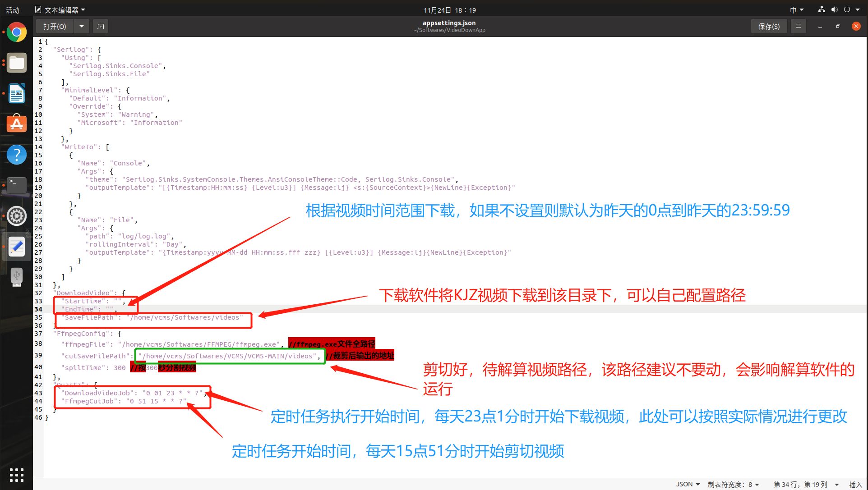The height and width of the screenshot is (490, 868).
Task: Click the "Default": "Information" line
Action: point(120,98)
